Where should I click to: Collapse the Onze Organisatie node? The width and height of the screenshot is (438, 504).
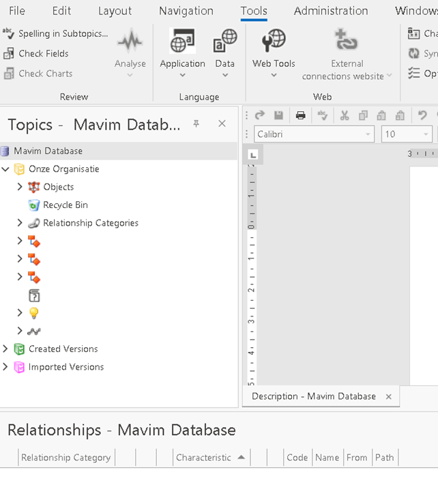click(x=5, y=169)
